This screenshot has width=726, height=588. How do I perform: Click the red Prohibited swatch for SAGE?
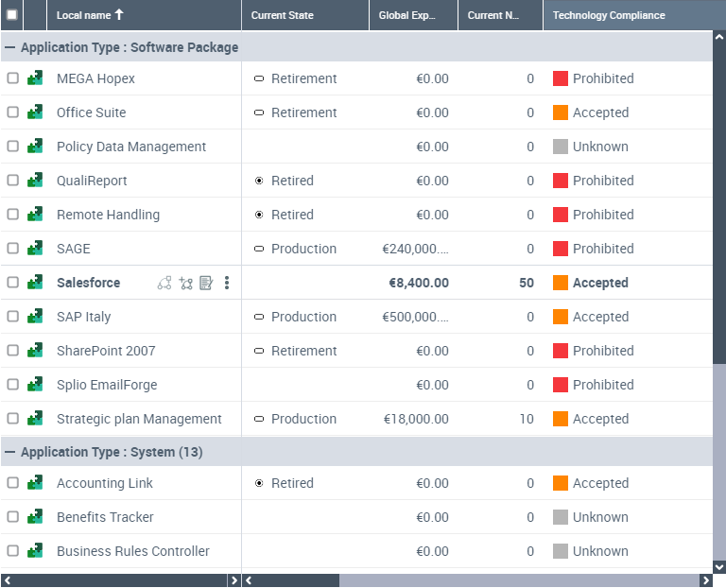[x=561, y=249]
